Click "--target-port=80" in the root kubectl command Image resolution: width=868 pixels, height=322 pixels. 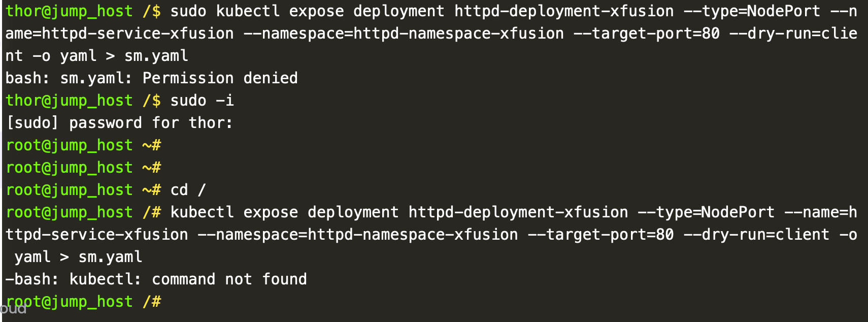point(600,235)
